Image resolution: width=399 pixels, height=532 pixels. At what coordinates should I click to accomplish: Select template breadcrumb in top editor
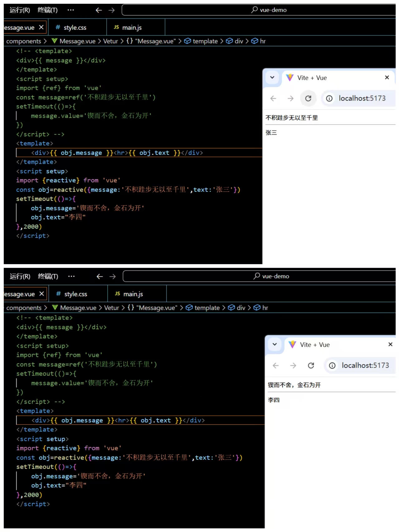pyautogui.click(x=201, y=41)
